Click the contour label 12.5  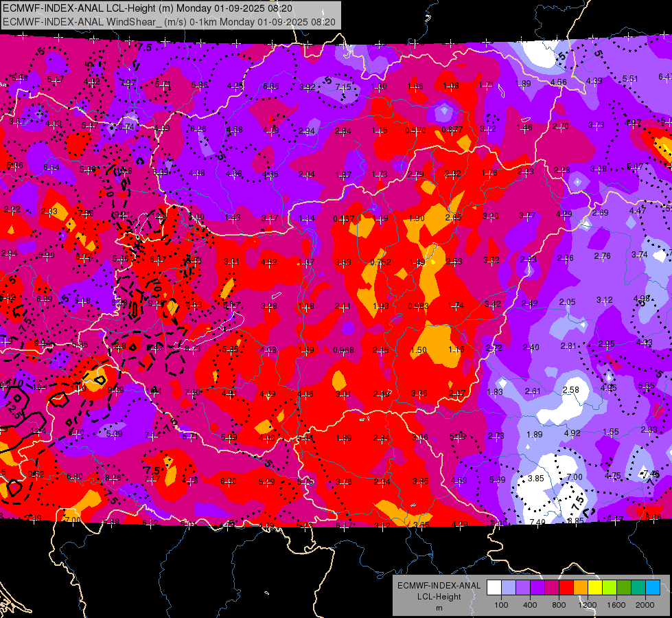[14, 411]
